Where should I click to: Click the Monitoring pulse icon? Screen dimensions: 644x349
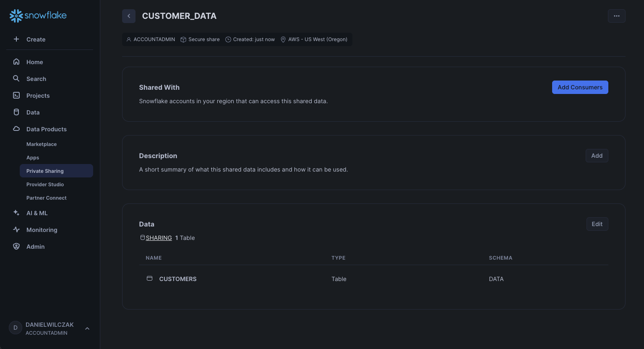pyautogui.click(x=16, y=229)
